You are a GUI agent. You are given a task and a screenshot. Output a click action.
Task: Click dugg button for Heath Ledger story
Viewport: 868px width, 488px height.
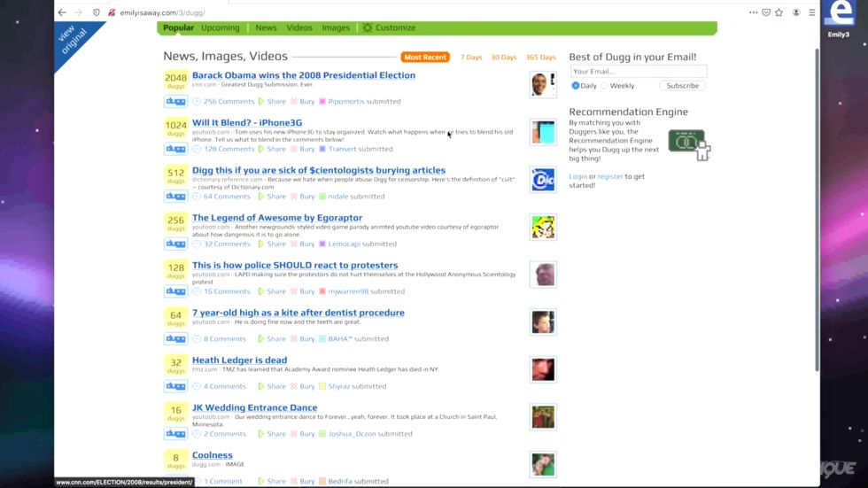pyautogui.click(x=175, y=386)
